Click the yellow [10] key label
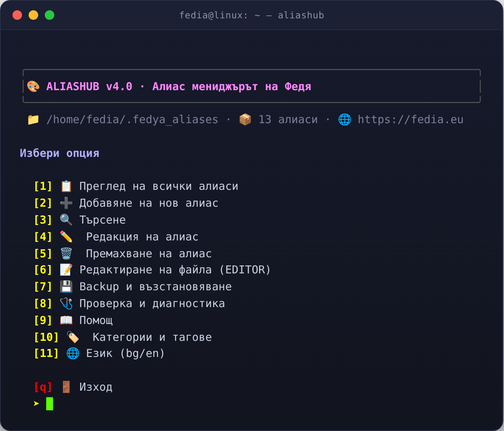Screen dimensions: 504x431 pos(46,337)
